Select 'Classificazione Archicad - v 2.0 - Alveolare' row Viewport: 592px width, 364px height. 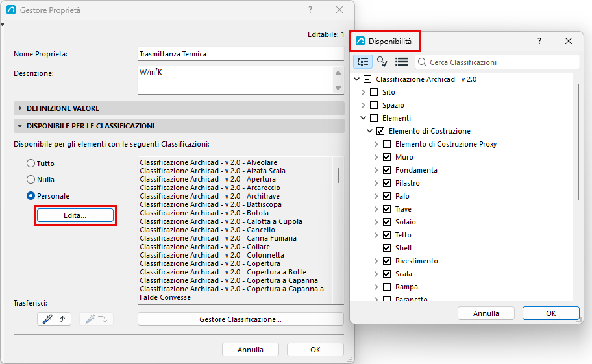(208, 162)
